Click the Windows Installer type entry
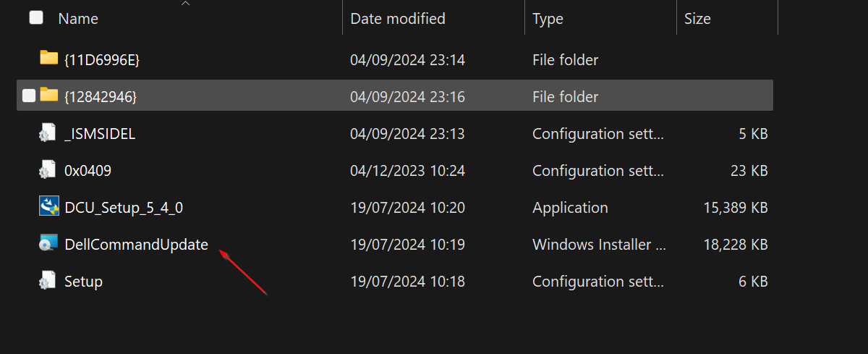The width and height of the screenshot is (868, 354). [x=600, y=245]
